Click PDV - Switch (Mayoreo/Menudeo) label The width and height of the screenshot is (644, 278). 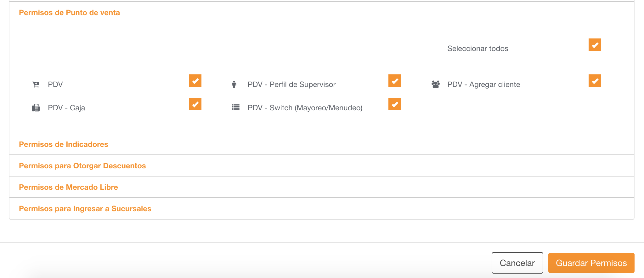point(305,108)
